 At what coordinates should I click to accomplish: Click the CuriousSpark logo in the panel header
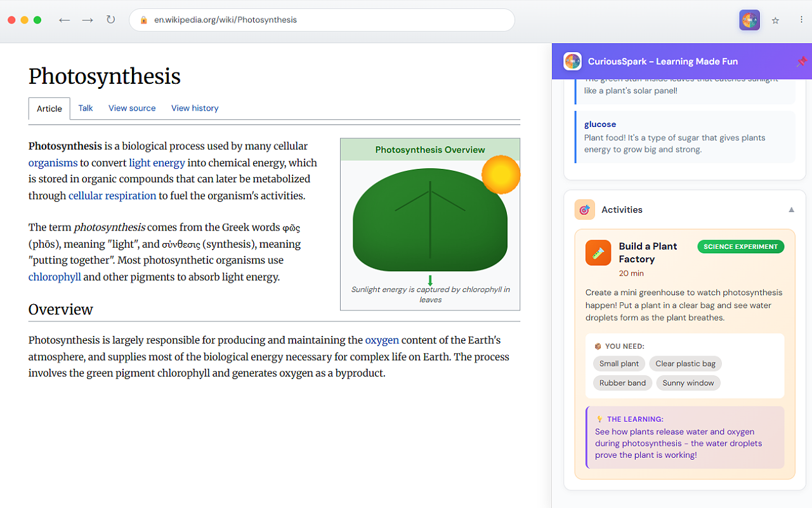pyautogui.click(x=572, y=61)
